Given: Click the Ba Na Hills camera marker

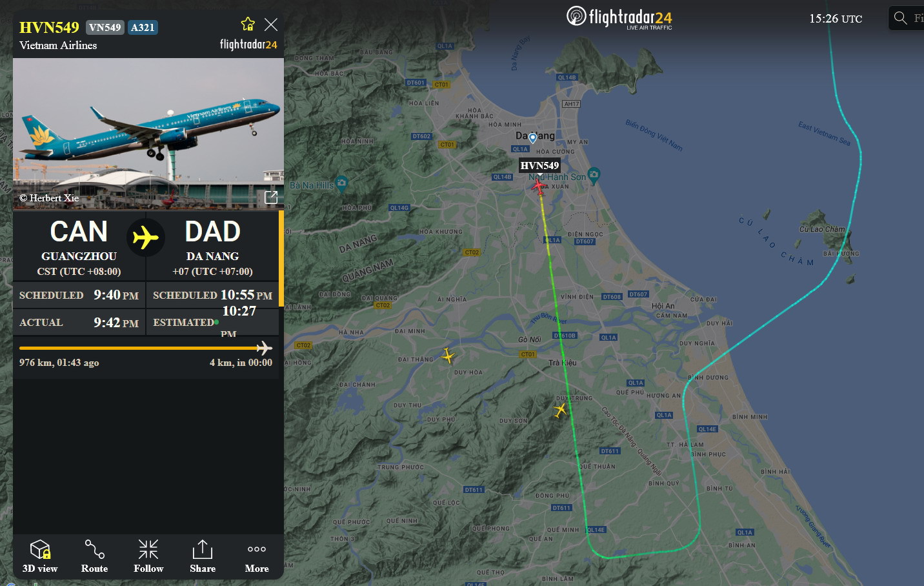Looking at the screenshot, I should (342, 183).
